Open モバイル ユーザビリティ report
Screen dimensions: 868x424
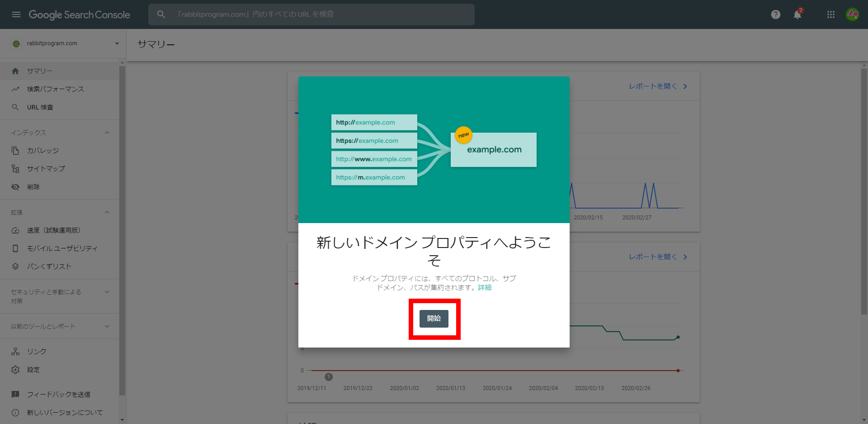tap(59, 248)
